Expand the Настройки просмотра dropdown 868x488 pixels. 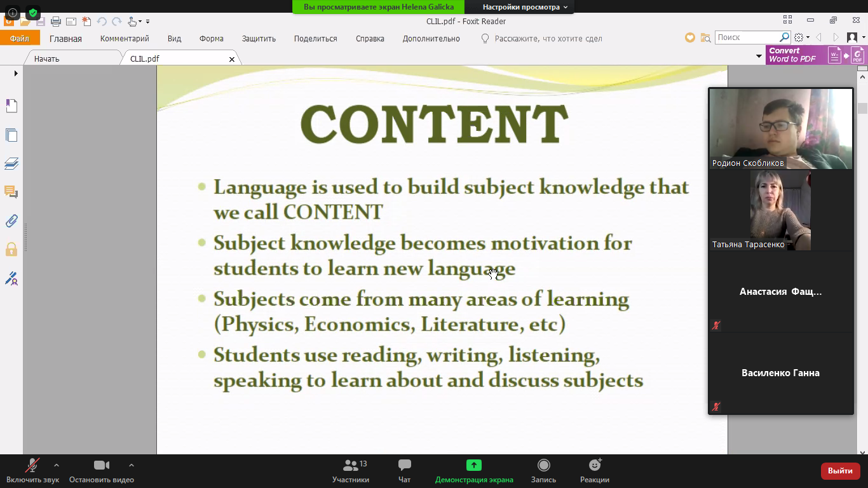(525, 7)
